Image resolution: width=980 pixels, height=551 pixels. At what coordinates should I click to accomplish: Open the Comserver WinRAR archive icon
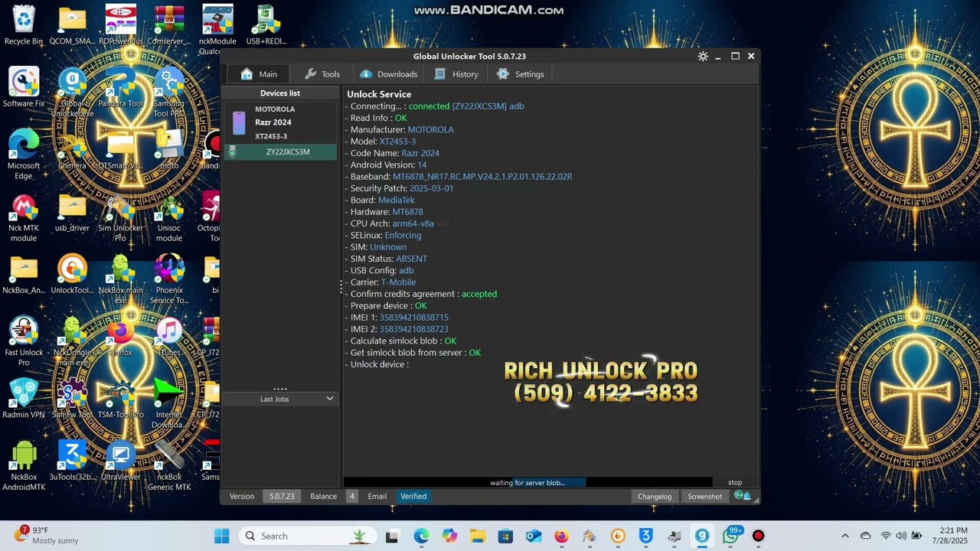pyautogui.click(x=169, y=25)
